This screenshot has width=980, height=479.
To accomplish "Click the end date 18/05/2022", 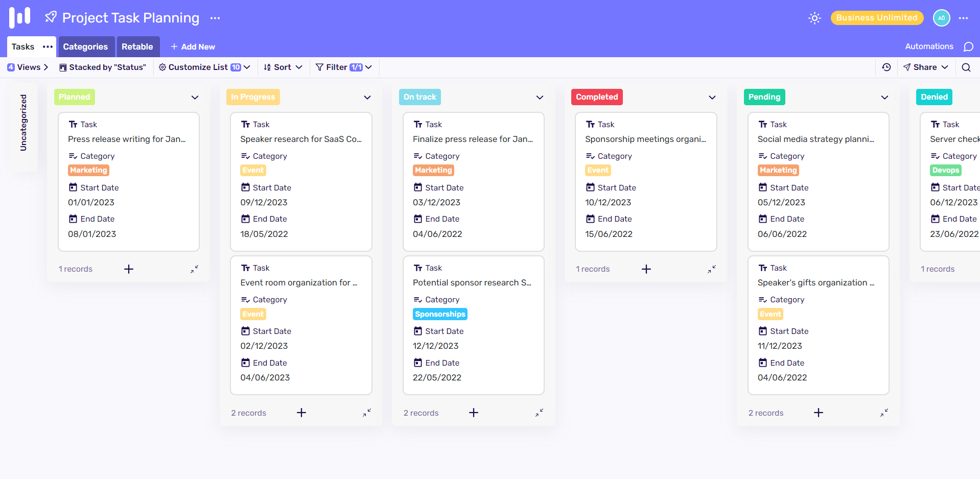I will tap(264, 234).
